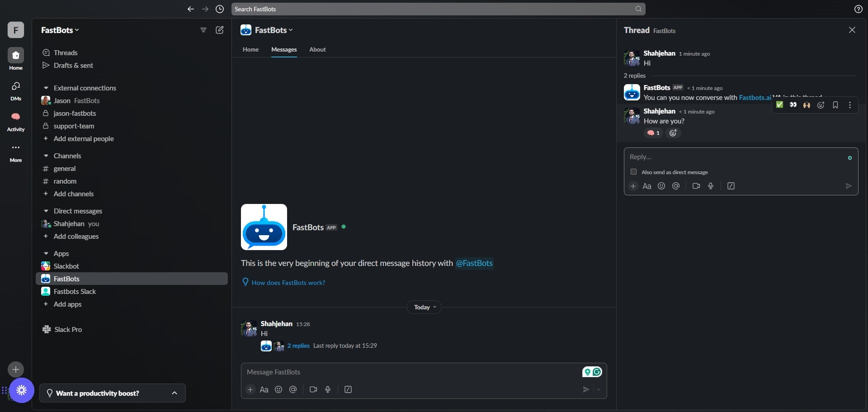868x412 pixels.
Task: Compose a new message
Action: click(220, 30)
